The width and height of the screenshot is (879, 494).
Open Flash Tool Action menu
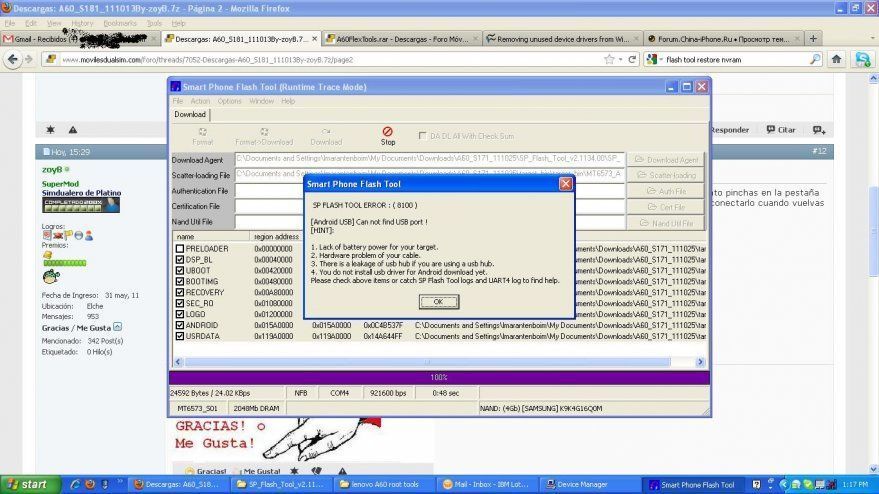(x=200, y=101)
